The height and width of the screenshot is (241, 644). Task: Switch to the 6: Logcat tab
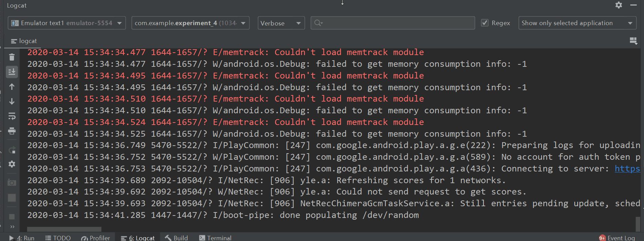pos(138,238)
